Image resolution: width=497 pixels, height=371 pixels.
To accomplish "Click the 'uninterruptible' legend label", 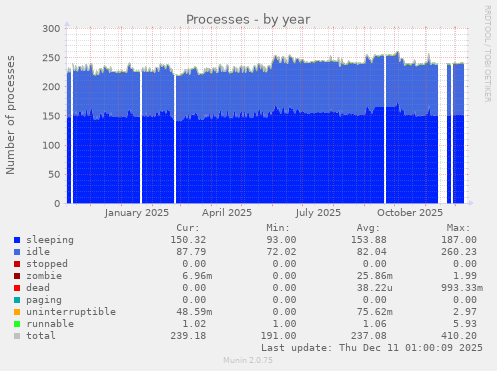I will [71, 312].
